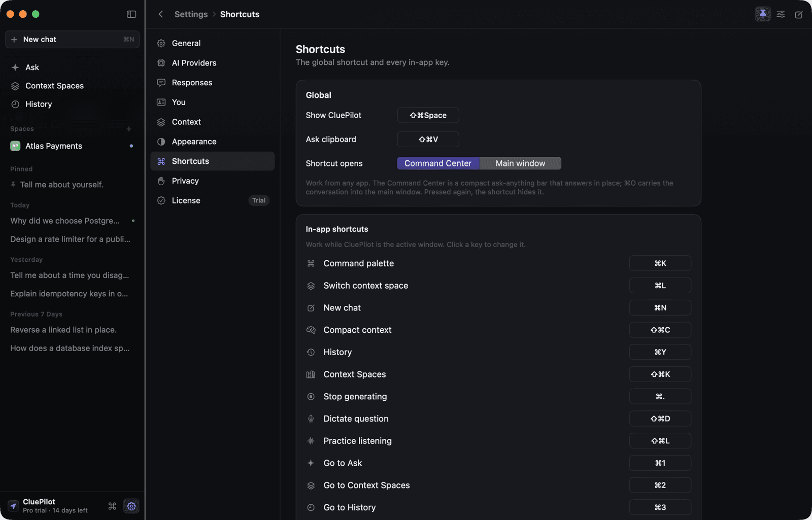Select Main window as shortcut target
The height and width of the screenshot is (520, 812).
pos(520,163)
